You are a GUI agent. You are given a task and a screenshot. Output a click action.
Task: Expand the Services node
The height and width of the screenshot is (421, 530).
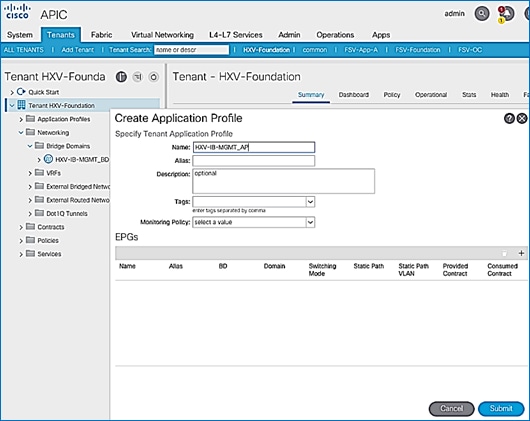pyautogui.click(x=21, y=254)
